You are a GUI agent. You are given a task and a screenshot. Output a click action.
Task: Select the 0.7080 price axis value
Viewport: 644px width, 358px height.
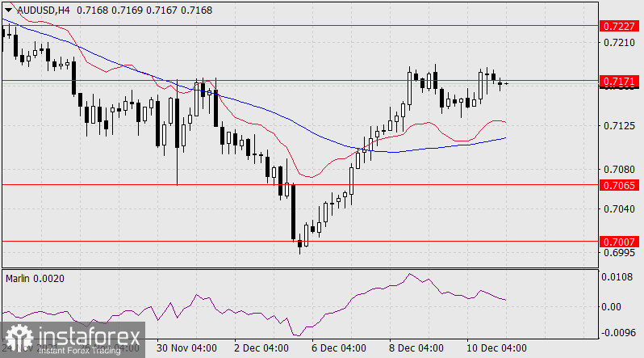coord(619,169)
